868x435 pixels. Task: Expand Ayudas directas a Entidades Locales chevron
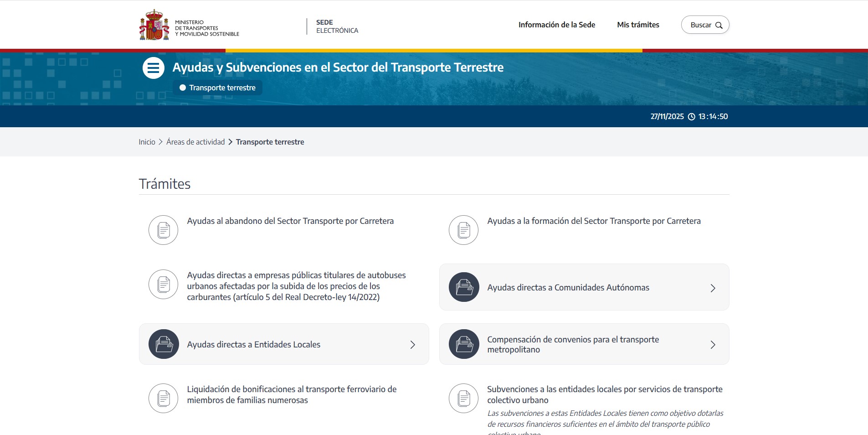point(412,345)
